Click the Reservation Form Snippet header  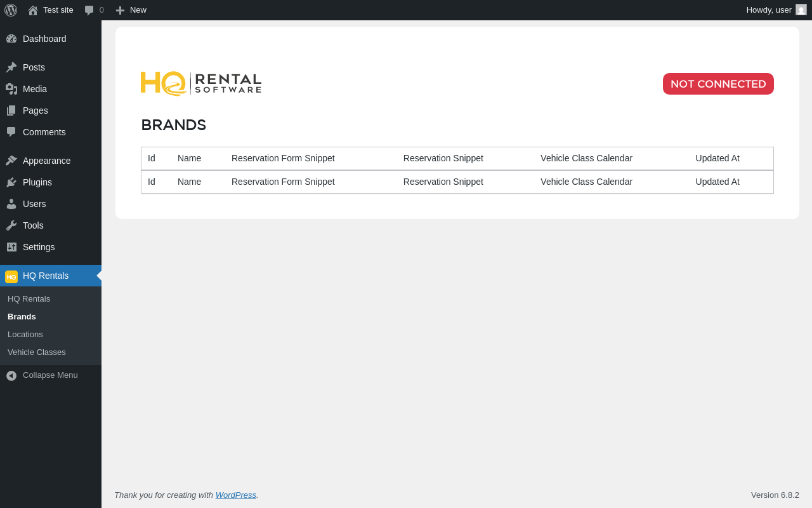[283, 158]
